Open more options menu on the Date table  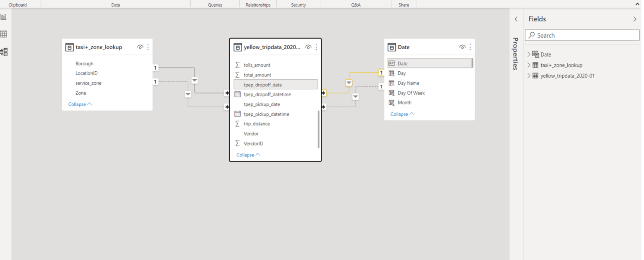tap(470, 47)
